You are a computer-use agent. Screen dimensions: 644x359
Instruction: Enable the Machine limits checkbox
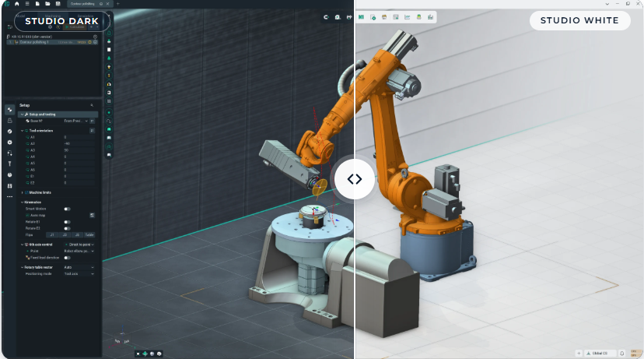coord(27,192)
